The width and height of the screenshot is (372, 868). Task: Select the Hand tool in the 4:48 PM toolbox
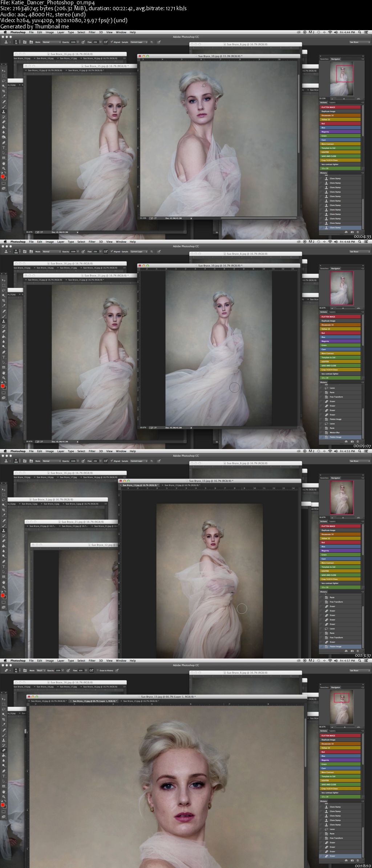coord(4,373)
